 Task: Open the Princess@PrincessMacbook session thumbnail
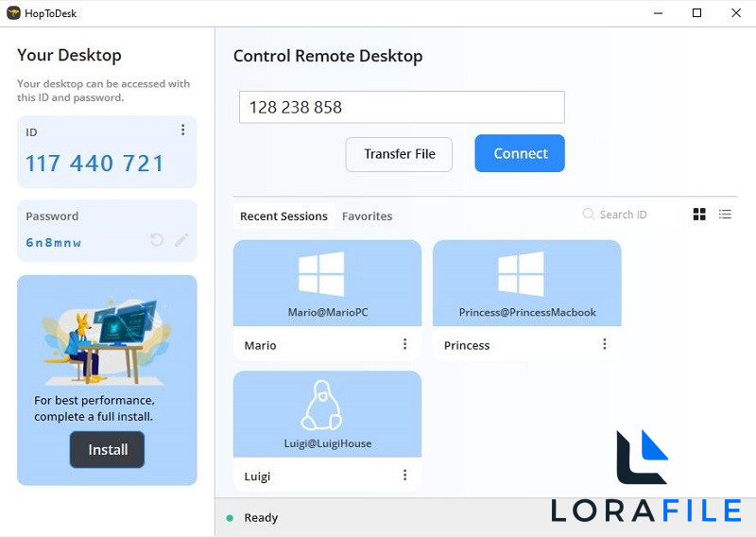pos(527,284)
